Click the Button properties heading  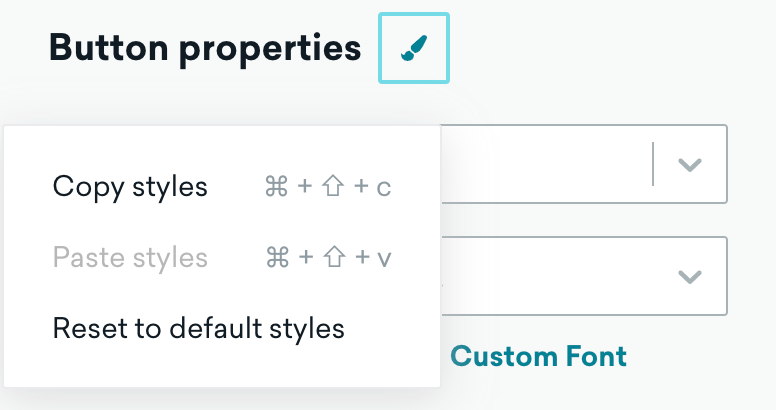point(205,49)
